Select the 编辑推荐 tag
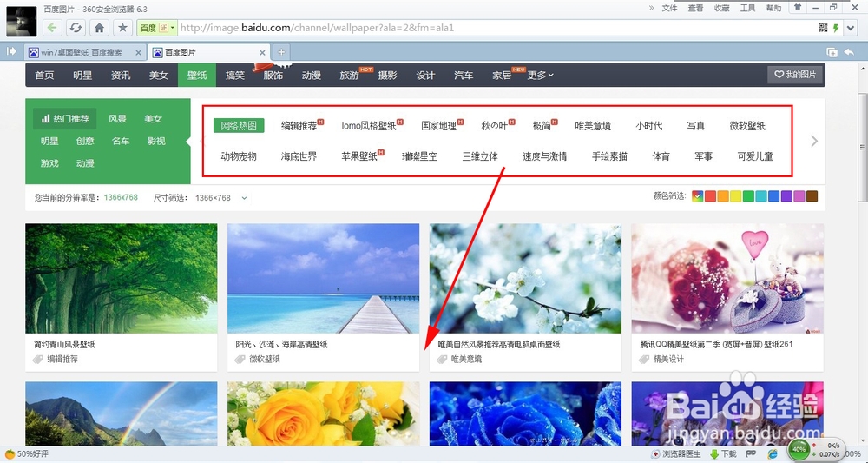Image resolution: width=868 pixels, height=463 pixels. [x=299, y=126]
